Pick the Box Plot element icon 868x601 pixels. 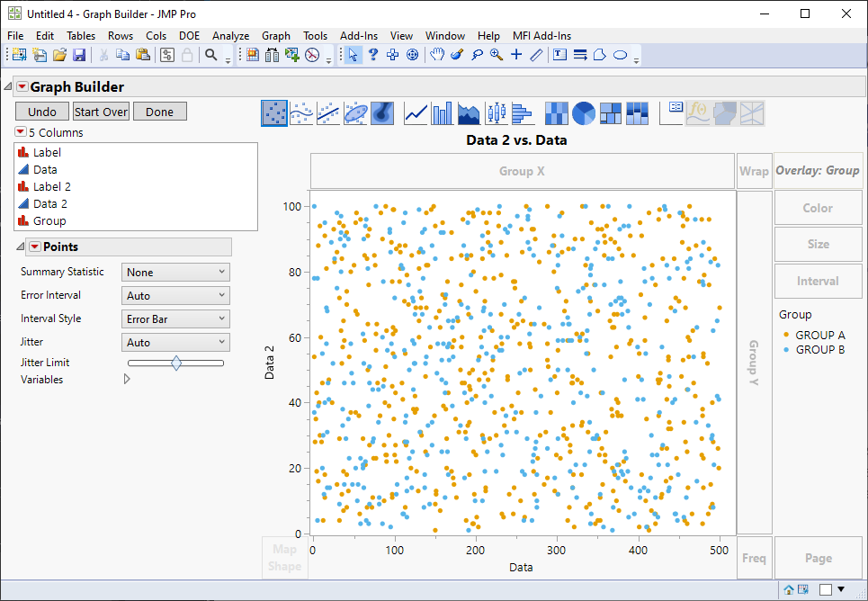pyautogui.click(x=495, y=112)
